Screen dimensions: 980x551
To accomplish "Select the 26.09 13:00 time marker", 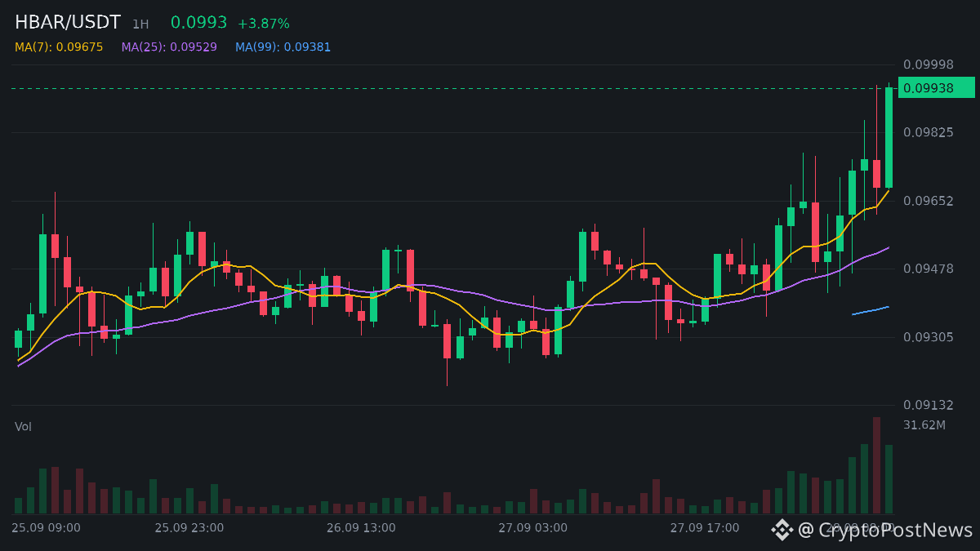I will 361,528.
